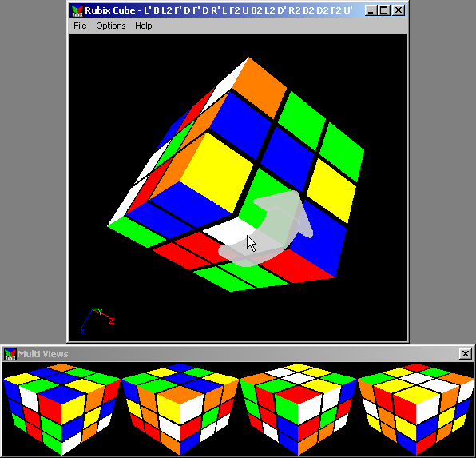Open the Options menu
The image size is (476, 458).
[111, 26]
